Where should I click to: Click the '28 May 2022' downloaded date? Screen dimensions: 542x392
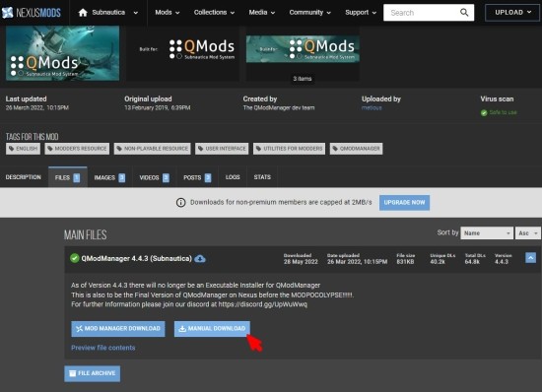point(301,262)
